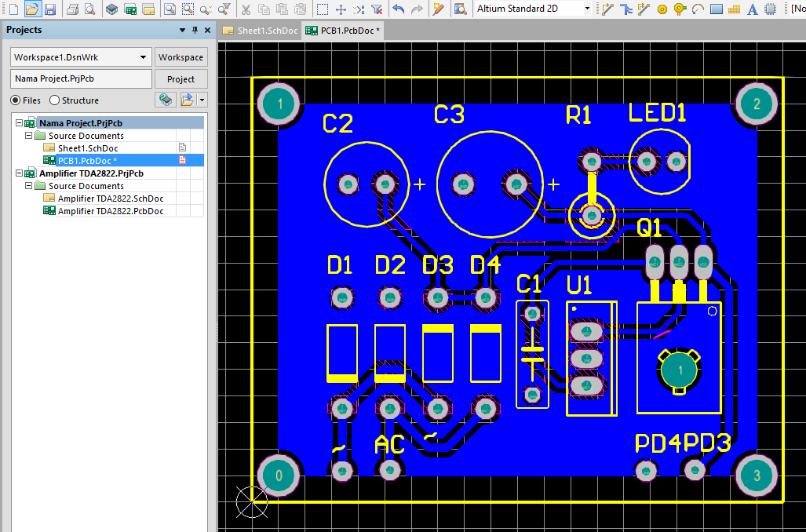The image size is (806, 532).
Task: Select the Move Selection crosshair tool
Action: tap(341, 9)
